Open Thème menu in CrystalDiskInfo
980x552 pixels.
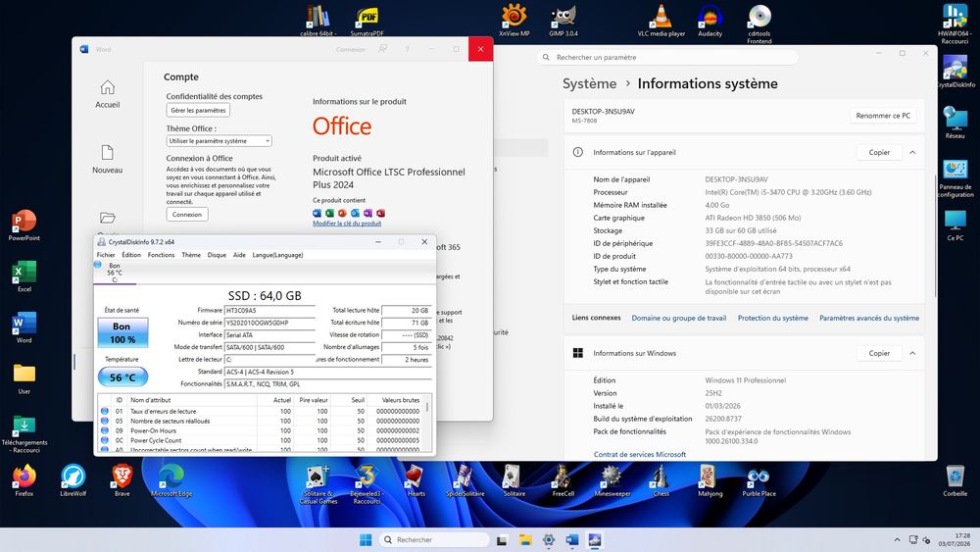point(191,255)
